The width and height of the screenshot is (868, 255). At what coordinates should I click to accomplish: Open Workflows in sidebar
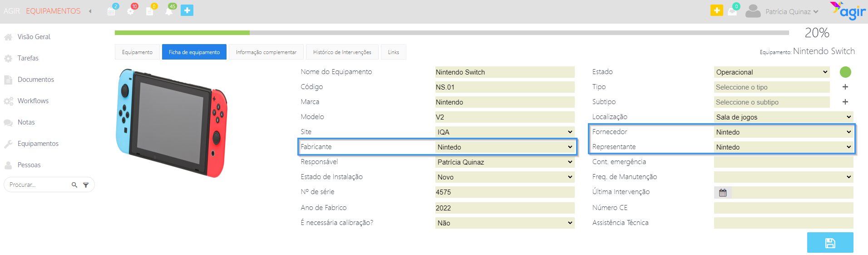(x=33, y=101)
